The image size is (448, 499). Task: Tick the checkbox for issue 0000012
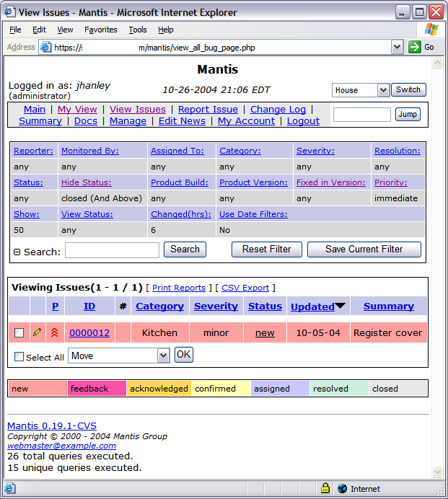coord(19,332)
